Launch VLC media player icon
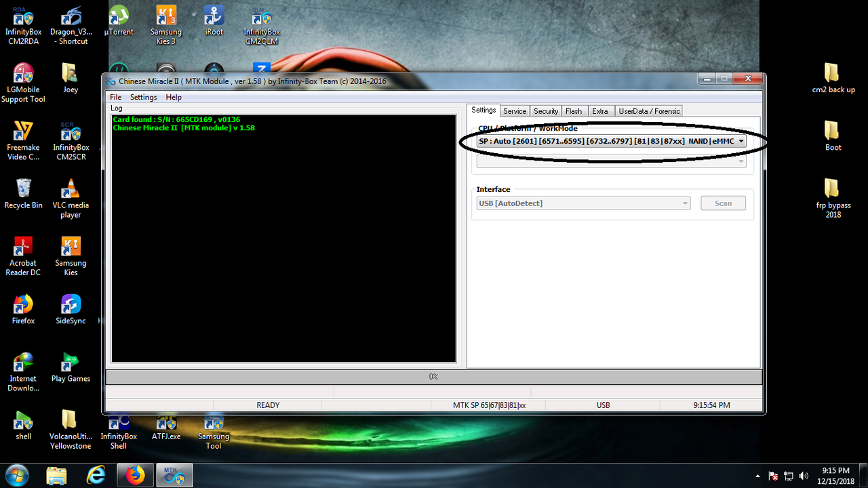Screen dimensions: 868x488 (71, 199)
